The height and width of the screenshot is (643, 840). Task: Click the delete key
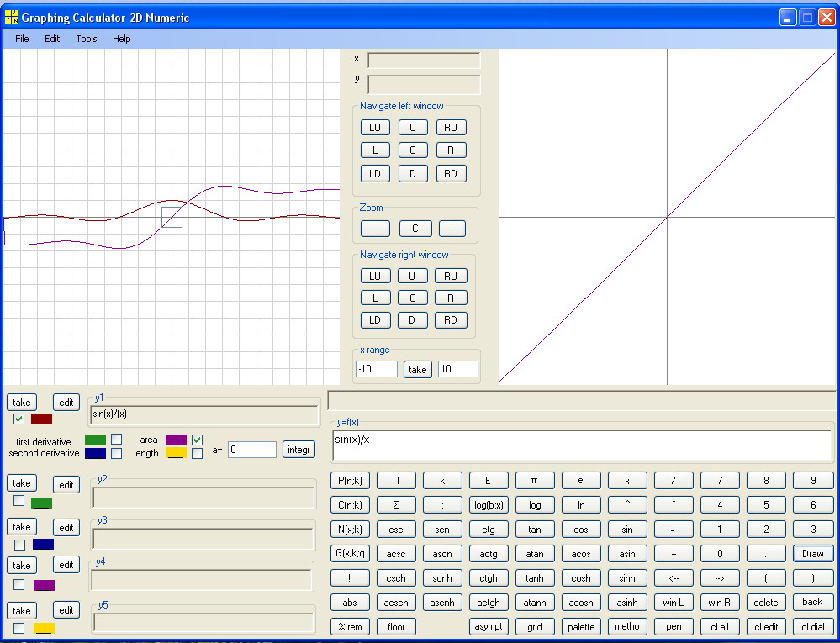click(x=766, y=603)
